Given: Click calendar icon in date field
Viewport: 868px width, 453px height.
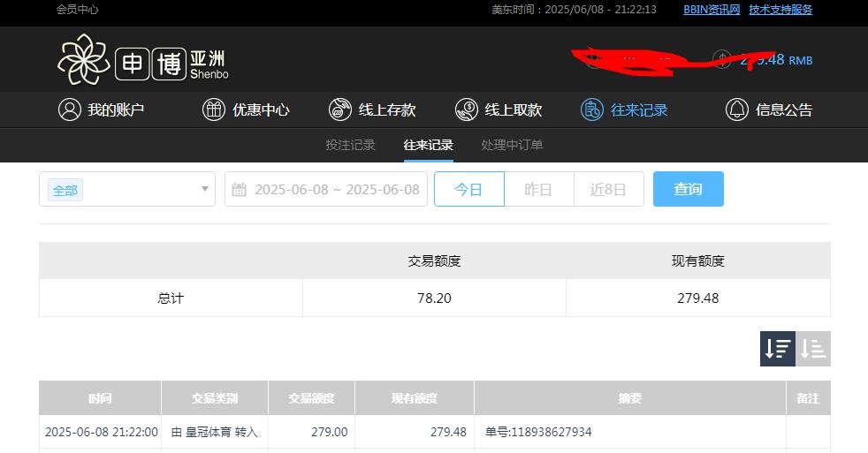Looking at the screenshot, I should click(x=240, y=190).
